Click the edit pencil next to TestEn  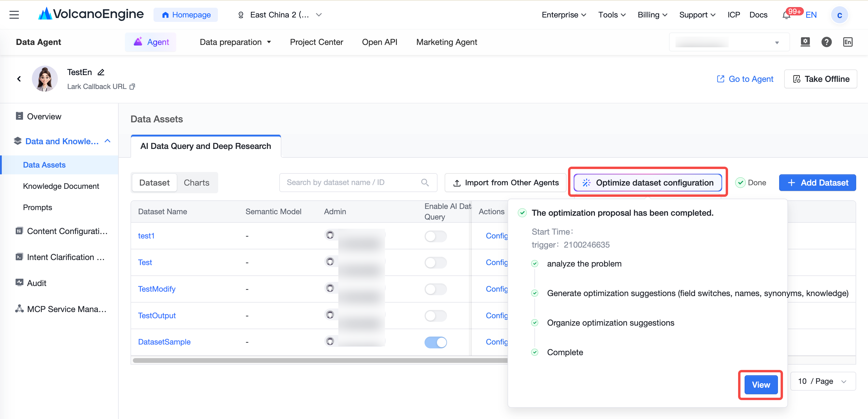[x=101, y=72]
